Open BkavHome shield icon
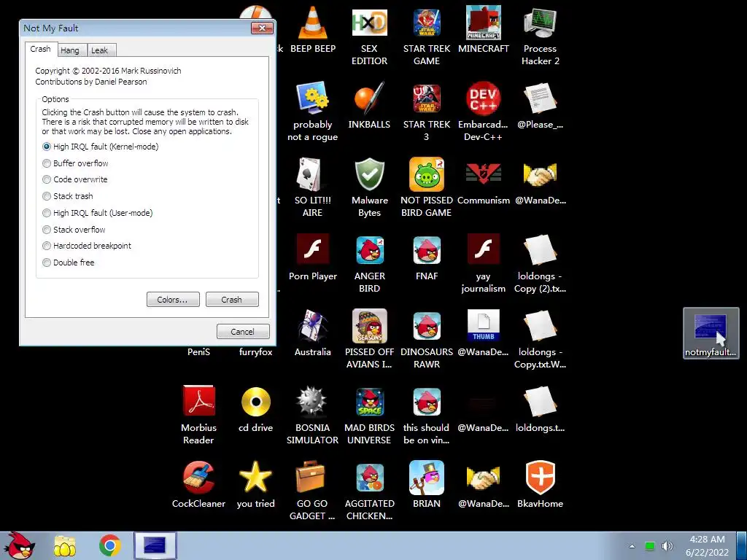The height and width of the screenshot is (560, 747). pos(541,484)
